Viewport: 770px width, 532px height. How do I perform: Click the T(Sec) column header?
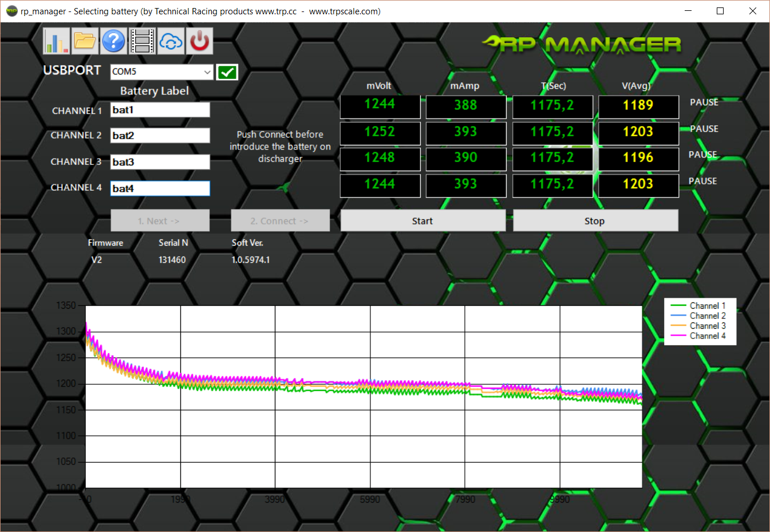coord(554,86)
